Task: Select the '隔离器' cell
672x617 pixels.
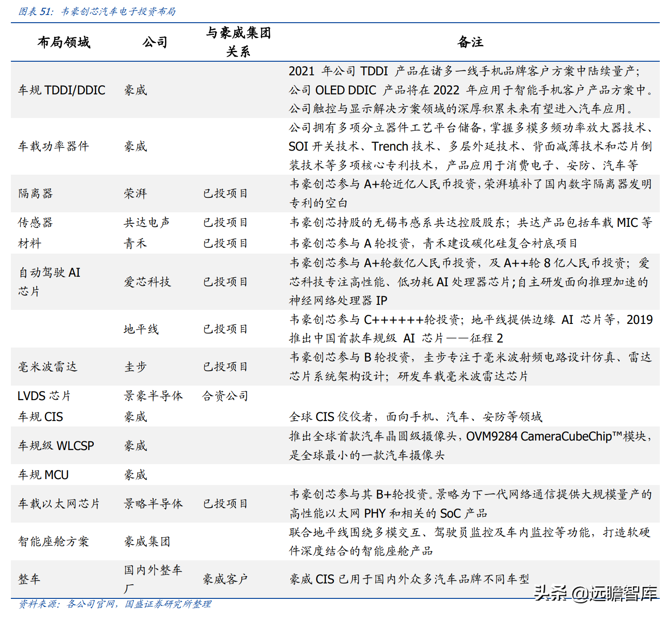Action: (x=35, y=193)
